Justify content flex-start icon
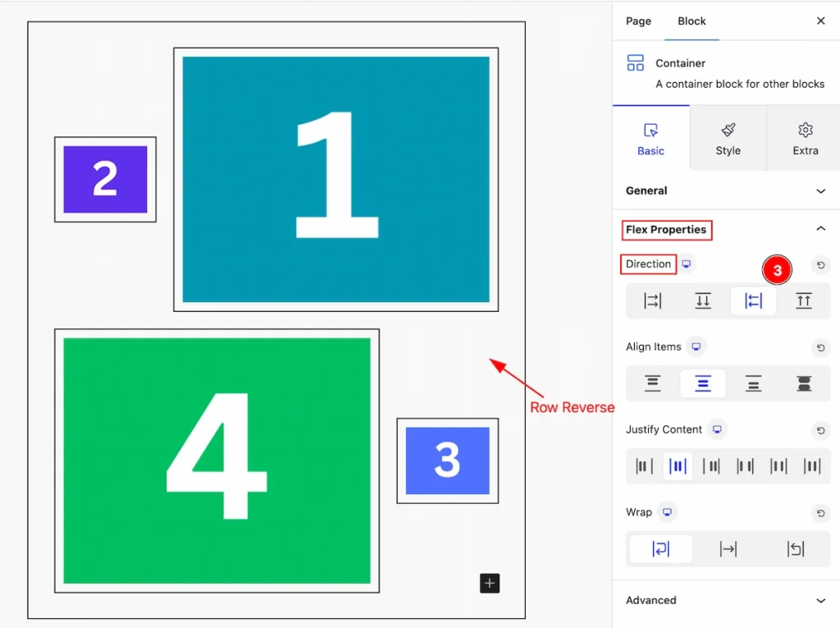Image resolution: width=840 pixels, height=628 pixels. pos(644,466)
